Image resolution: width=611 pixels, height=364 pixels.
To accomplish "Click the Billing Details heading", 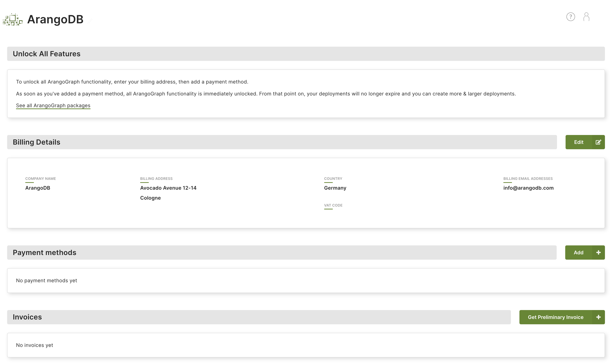I will (37, 142).
